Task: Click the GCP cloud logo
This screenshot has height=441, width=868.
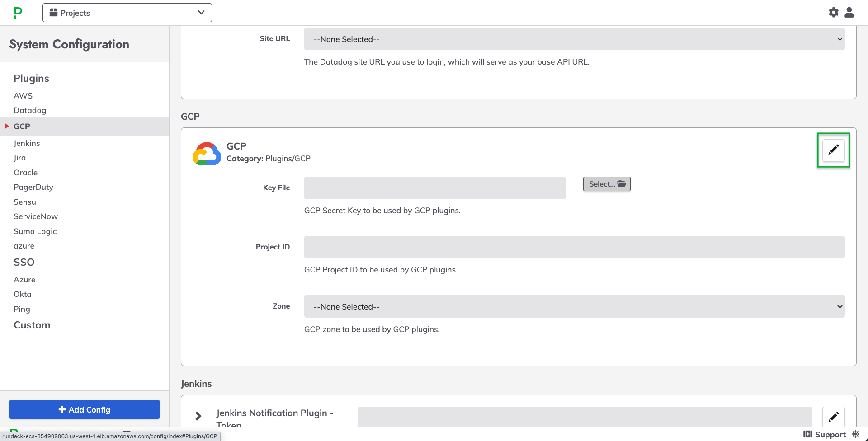Action: [x=207, y=154]
